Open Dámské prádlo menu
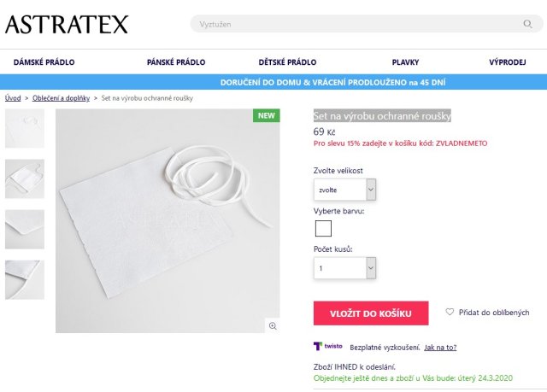 44,62
